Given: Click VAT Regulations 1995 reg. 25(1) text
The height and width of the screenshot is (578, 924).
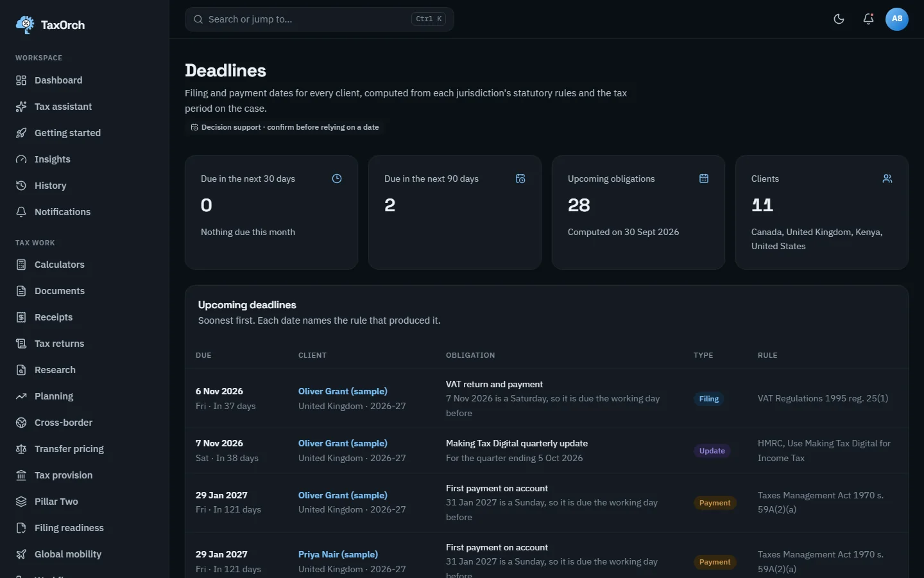Looking at the screenshot, I should pos(823,398).
